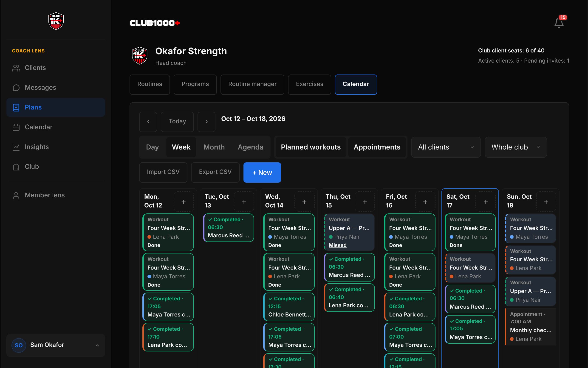Switch to Week view
Screen dimensions: 588x368
(181, 147)
